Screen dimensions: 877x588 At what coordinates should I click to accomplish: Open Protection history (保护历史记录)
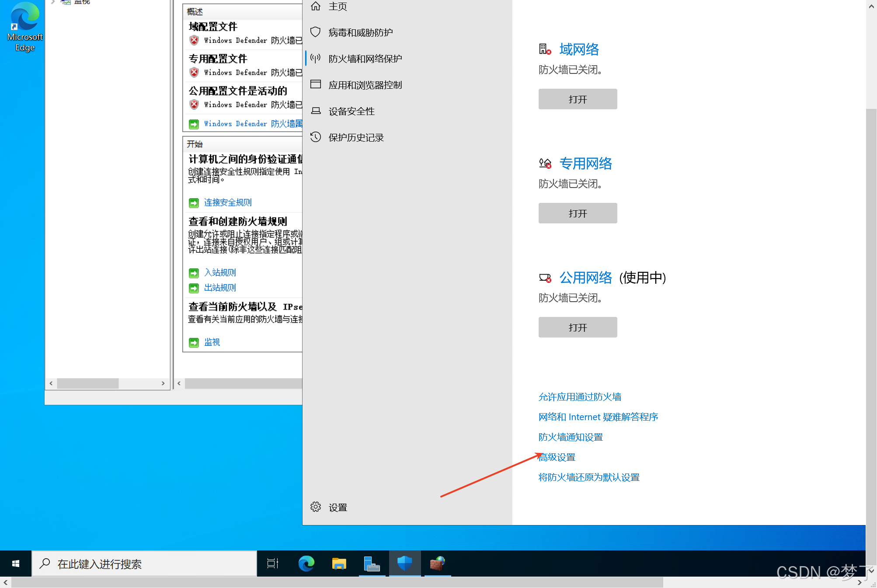[x=355, y=137]
